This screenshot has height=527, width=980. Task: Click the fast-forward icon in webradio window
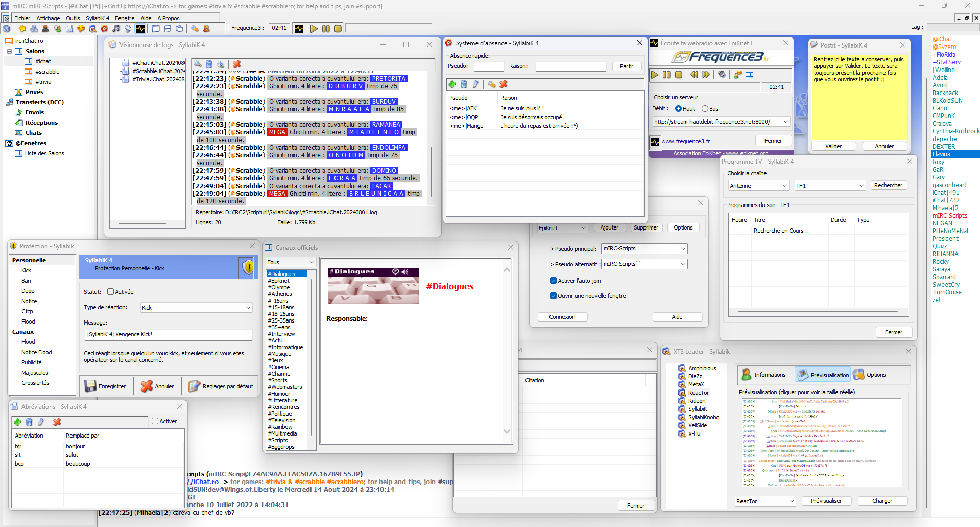click(706, 75)
